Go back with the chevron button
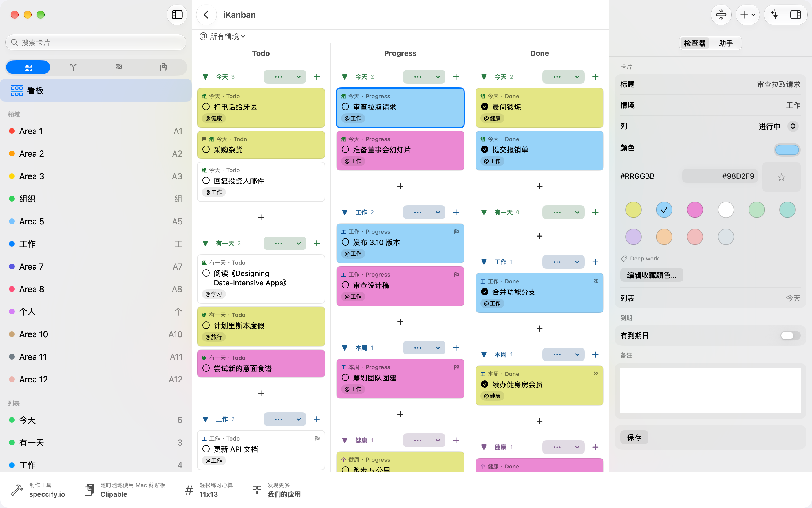The width and height of the screenshot is (812, 508). tap(206, 15)
